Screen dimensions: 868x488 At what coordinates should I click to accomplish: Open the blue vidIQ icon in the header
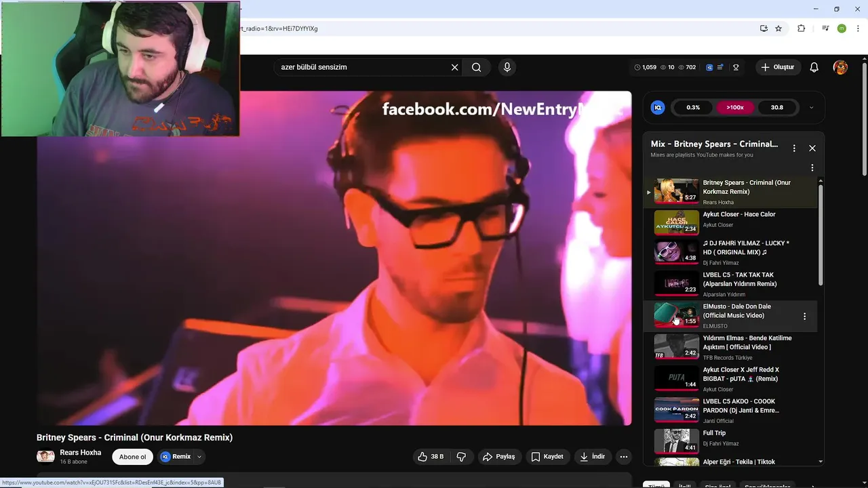click(709, 67)
